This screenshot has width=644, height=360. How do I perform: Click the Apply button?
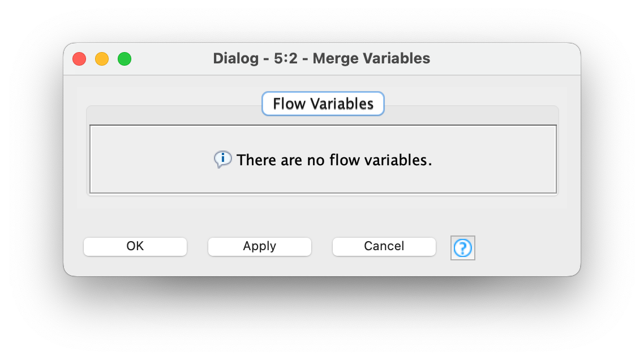point(260,246)
